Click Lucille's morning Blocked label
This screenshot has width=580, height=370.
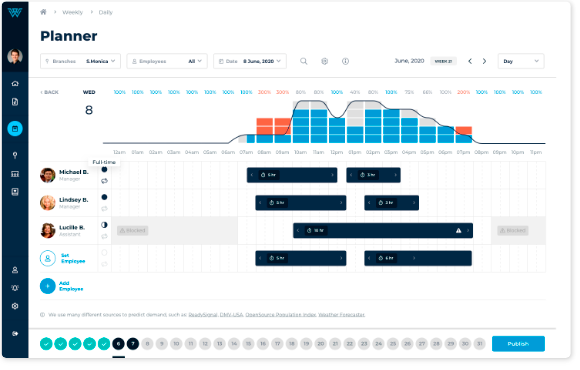pyautogui.click(x=133, y=231)
